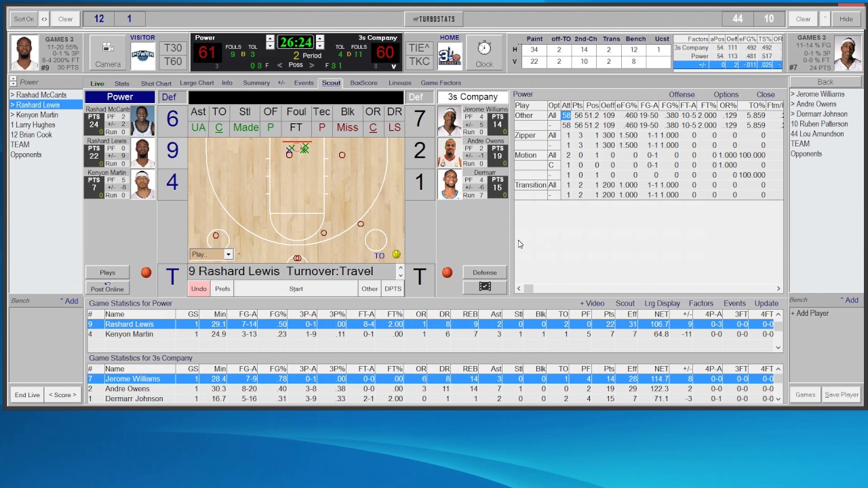Click Jerome Williams player photo in lineup

(449, 121)
